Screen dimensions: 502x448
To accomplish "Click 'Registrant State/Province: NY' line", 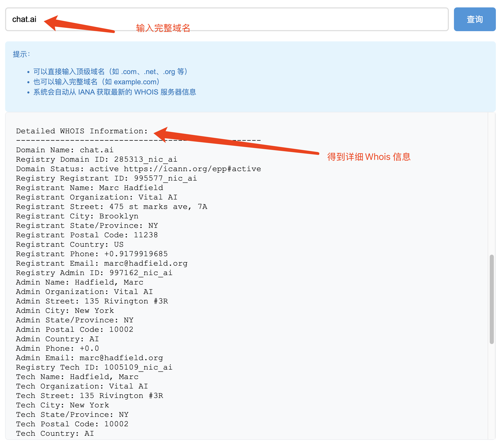I will pos(87,226).
